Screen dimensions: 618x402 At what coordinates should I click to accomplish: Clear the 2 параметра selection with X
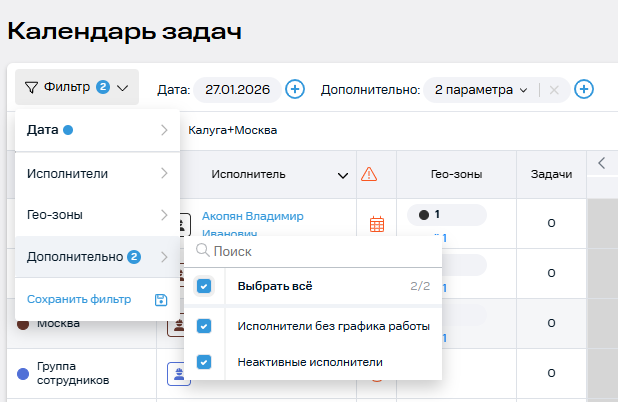click(x=554, y=89)
